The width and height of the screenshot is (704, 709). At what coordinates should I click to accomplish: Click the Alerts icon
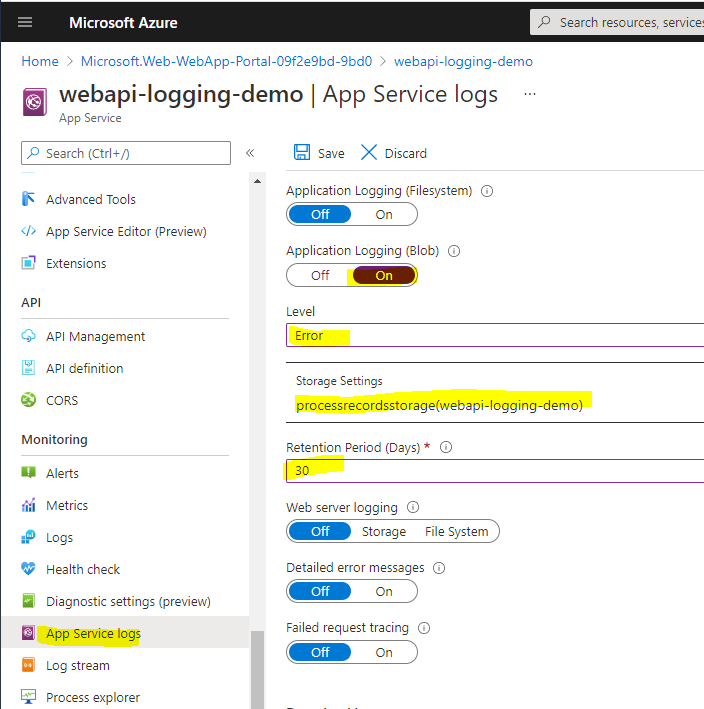pyautogui.click(x=28, y=473)
